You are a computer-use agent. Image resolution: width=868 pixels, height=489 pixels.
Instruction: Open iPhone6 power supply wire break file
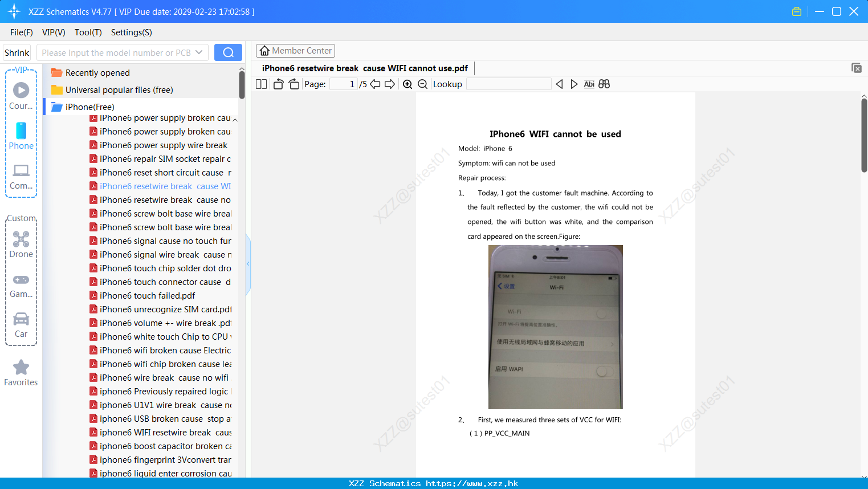(160, 145)
